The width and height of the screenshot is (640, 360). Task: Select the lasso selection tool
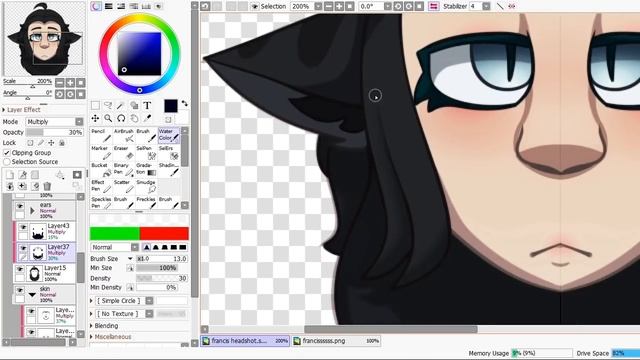point(108,106)
